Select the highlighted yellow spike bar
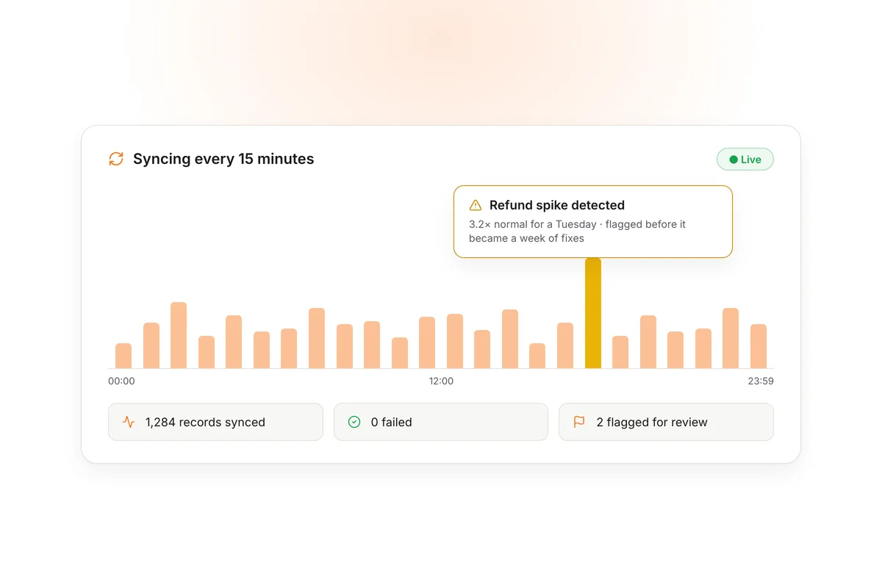 tap(593, 313)
